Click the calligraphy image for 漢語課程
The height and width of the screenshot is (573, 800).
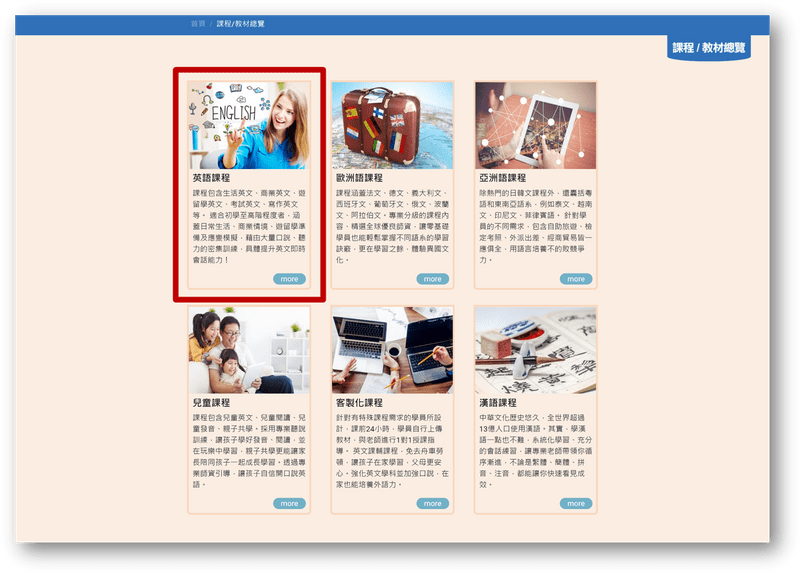click(535, 350)
